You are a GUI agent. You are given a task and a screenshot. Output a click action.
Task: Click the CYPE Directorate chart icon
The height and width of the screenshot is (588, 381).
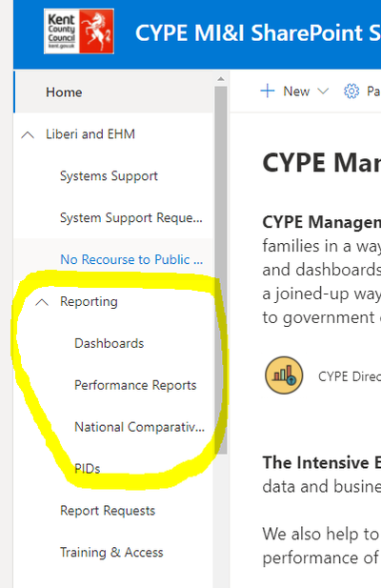pyautogui.click(x=284, y=375)
